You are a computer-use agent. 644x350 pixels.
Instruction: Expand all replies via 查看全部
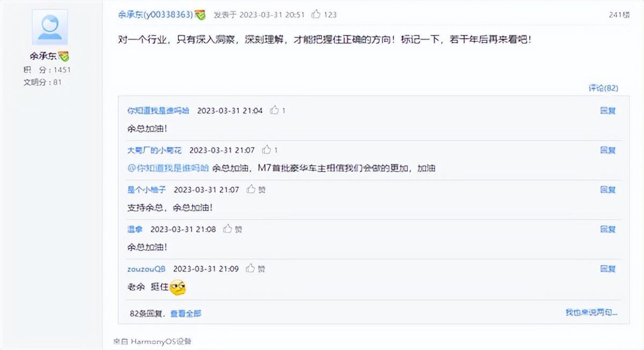coord(186,313)
